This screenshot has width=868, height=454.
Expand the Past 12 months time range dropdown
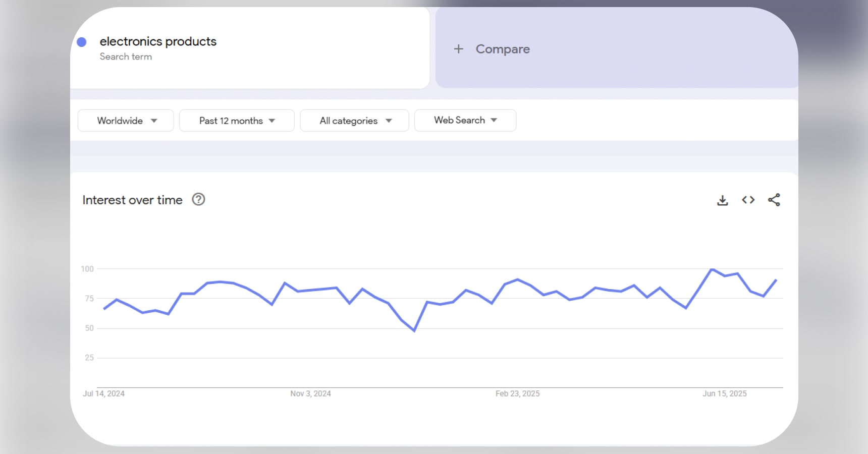pos(236,120)
